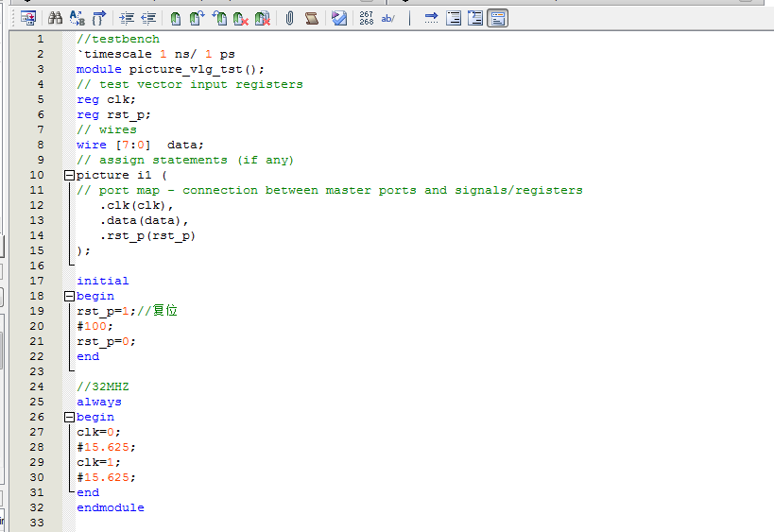Increase indent of the selected code
The height and width of the screenshot is (532, 774).
tap(127, 18)
